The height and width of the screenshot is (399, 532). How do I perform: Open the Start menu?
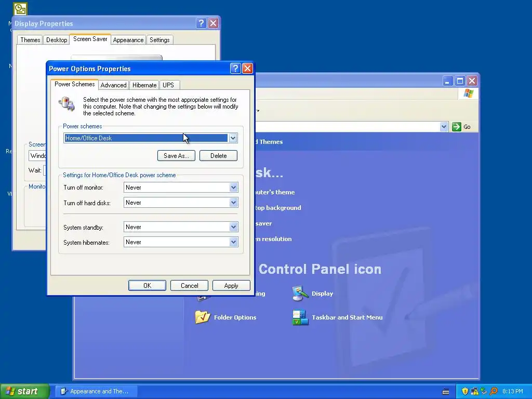tap(24, 391)
